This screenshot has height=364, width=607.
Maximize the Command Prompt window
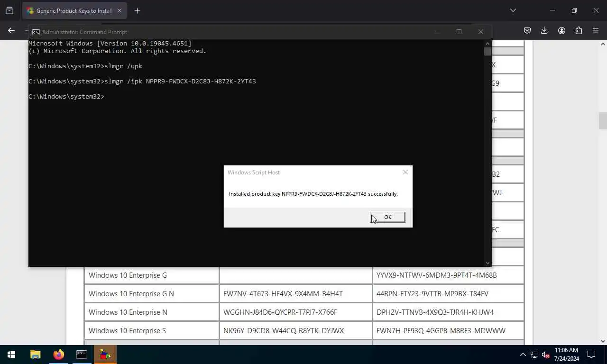point(459,32)
